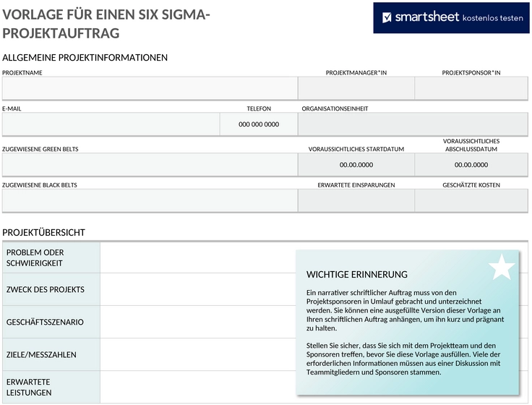Click the title 'VORLAGE FÜR EINEN SIX SIGMA-PROJEKTAUFTRAG'
The width and height of the screenshot is (532, 405).
(106, 24)
